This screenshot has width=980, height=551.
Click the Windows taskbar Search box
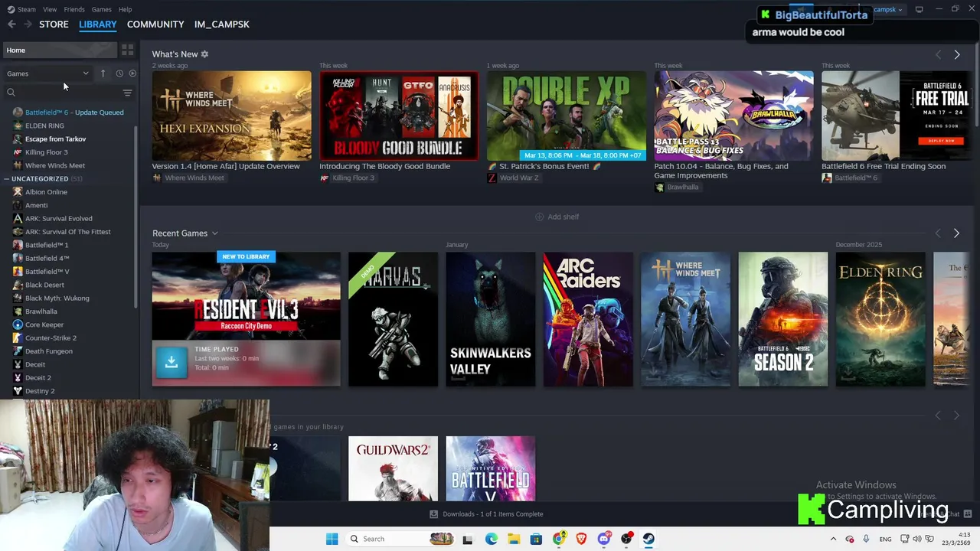point(401,539)
